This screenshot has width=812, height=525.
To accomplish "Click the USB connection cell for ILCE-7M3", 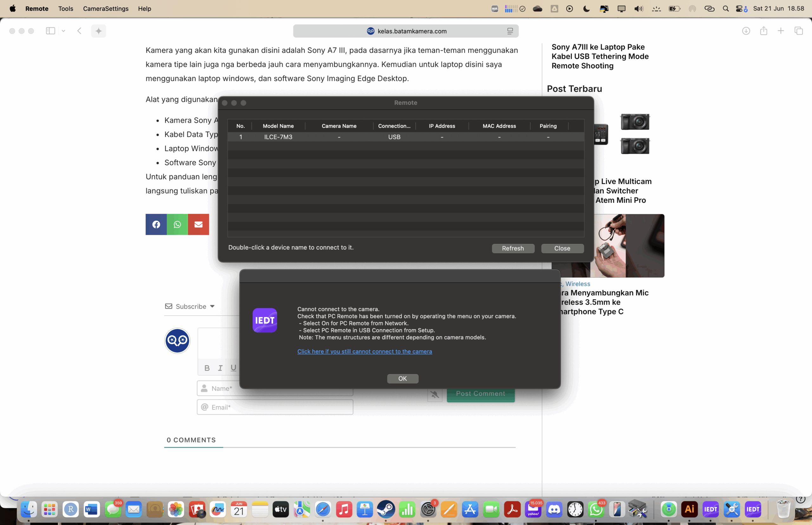I will coord(394,137).
